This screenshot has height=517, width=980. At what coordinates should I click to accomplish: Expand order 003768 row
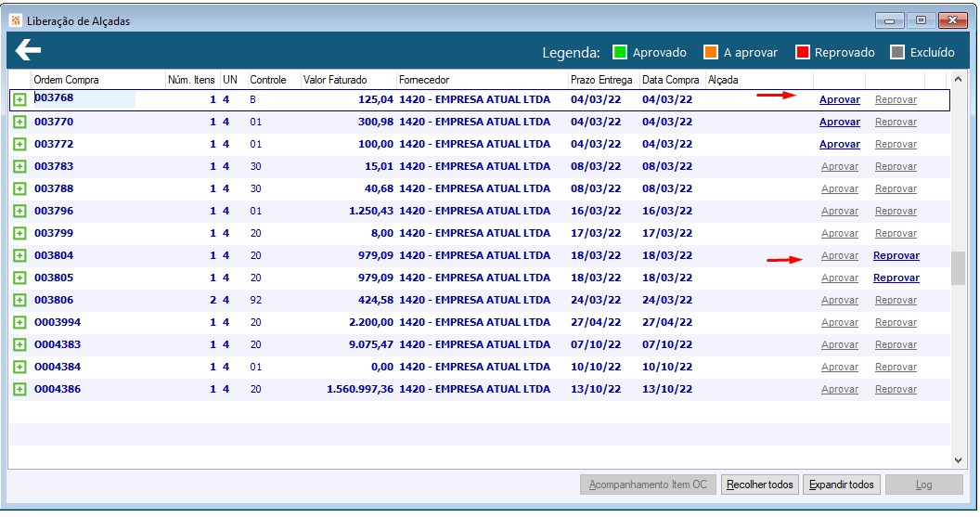(19, 99)
